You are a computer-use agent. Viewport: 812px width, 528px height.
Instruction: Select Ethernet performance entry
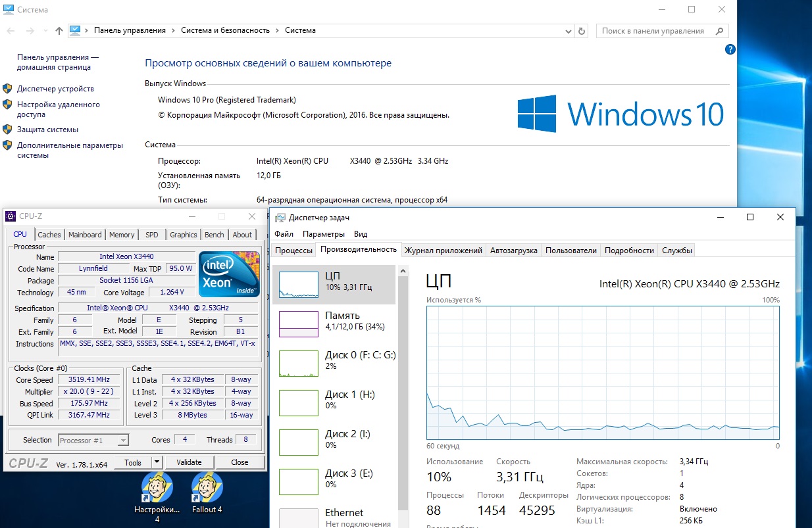(x=334, y=516)
